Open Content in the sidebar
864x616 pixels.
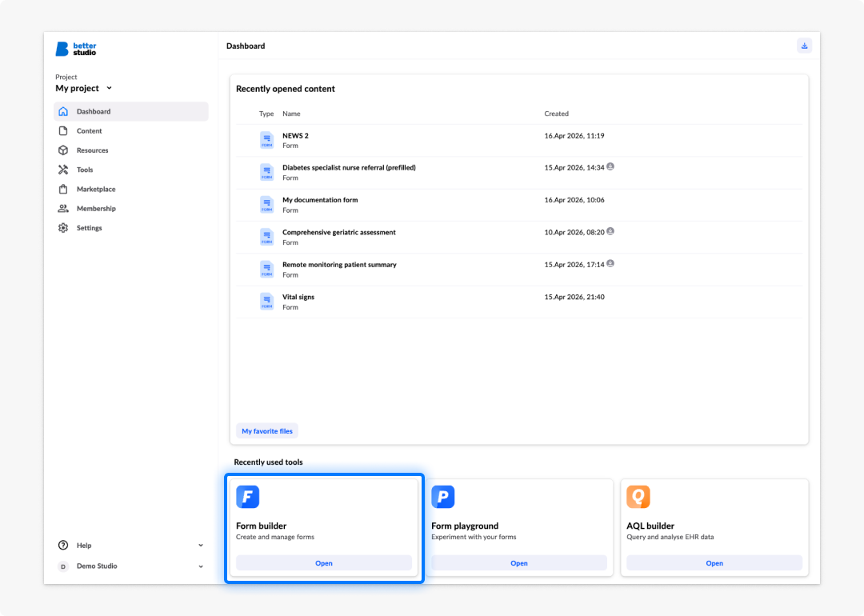pos(131,130)
